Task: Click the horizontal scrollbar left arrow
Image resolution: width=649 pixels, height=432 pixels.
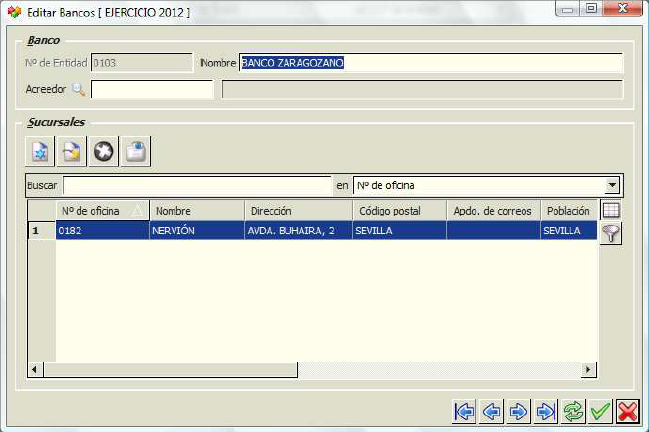Action: [35, 370]
